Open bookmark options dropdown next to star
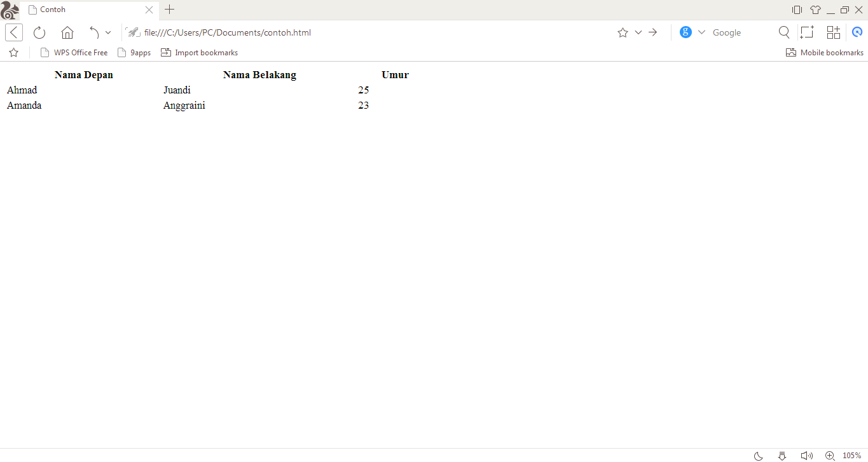The height and width of the screenshot is (462, 868). 638,32
